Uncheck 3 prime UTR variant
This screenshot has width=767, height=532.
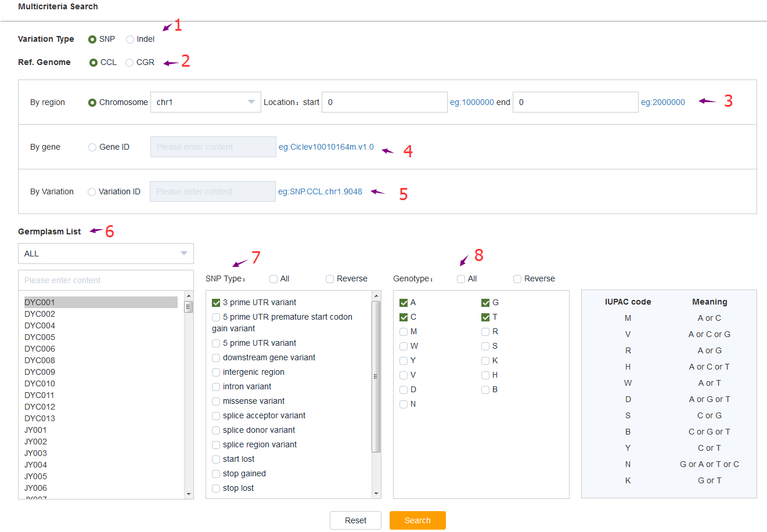(x=216, y=303)
